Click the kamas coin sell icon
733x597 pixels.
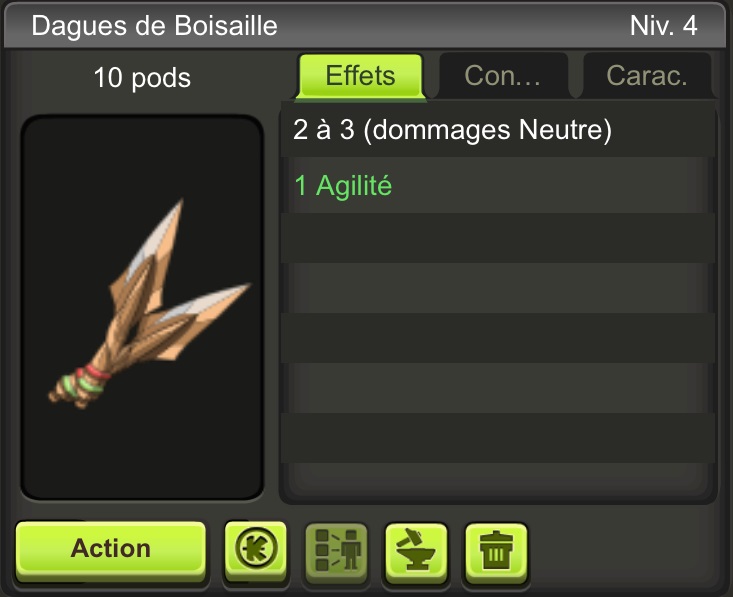click(255, 549)
